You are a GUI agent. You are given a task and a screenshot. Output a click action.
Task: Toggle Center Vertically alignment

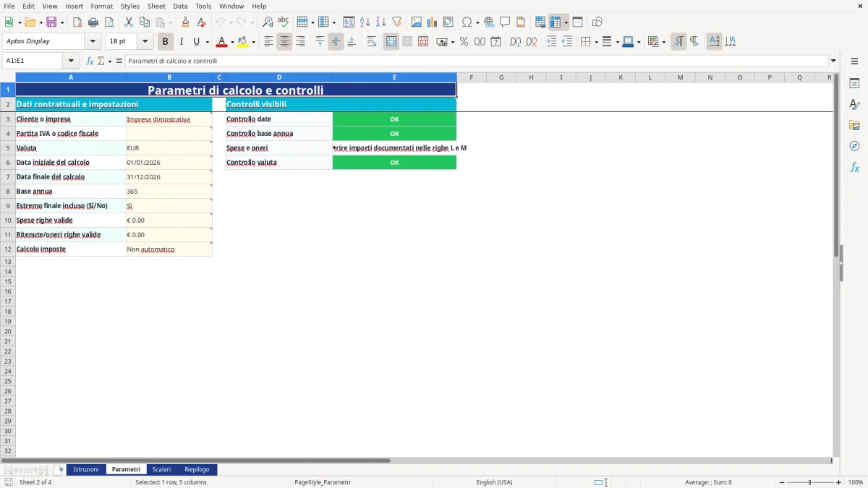pos(336,42)
